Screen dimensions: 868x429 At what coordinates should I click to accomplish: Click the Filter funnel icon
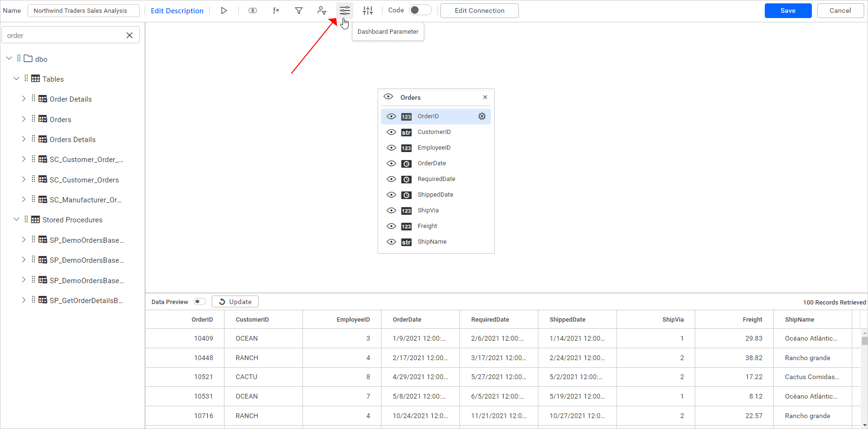point(299,10)
